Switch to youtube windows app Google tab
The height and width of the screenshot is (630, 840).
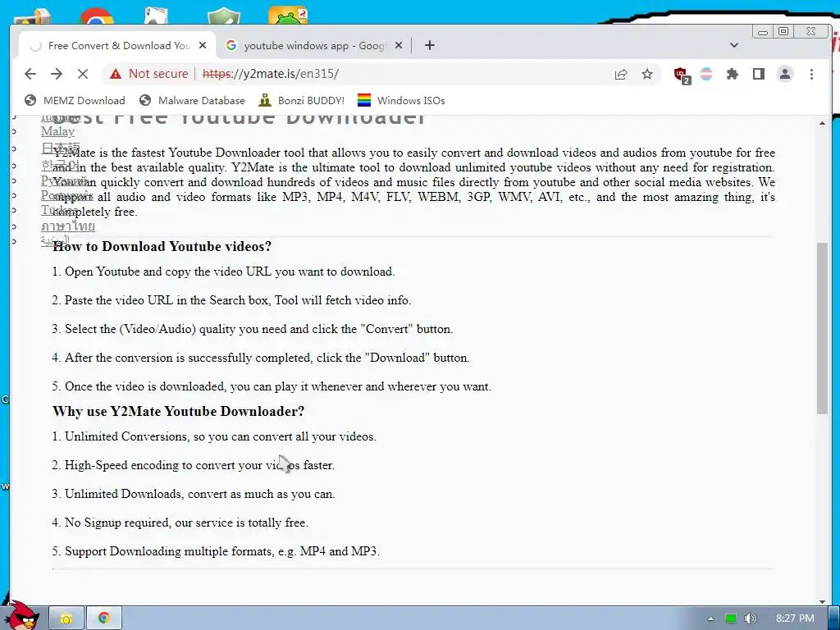(313, 46)
